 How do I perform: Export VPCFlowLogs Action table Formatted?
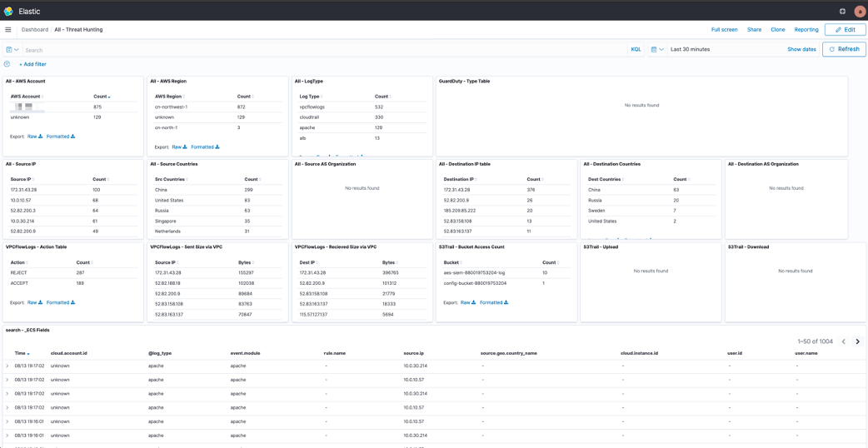(x=61, y=302)
